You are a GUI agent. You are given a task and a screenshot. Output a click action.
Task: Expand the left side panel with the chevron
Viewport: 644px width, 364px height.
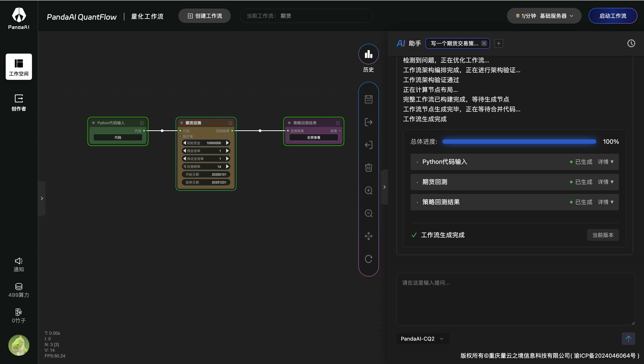[x=42, y=198]
